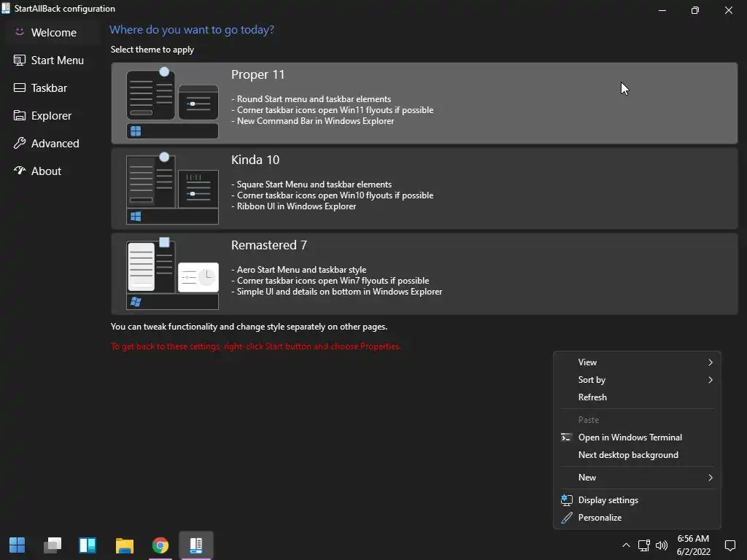Click the Kinda 10 preview thumbnail
The width and height of the screenshot is (747, 560).
(x=172, y=189)
